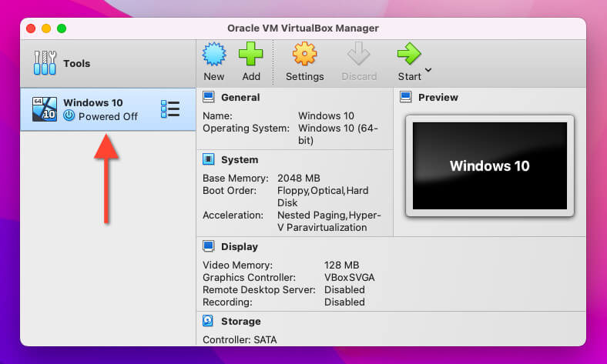Image resolution: width=607 pixels, height=364 pixels.
Task: Click the Start toolbar label
Action: (409, 77)
